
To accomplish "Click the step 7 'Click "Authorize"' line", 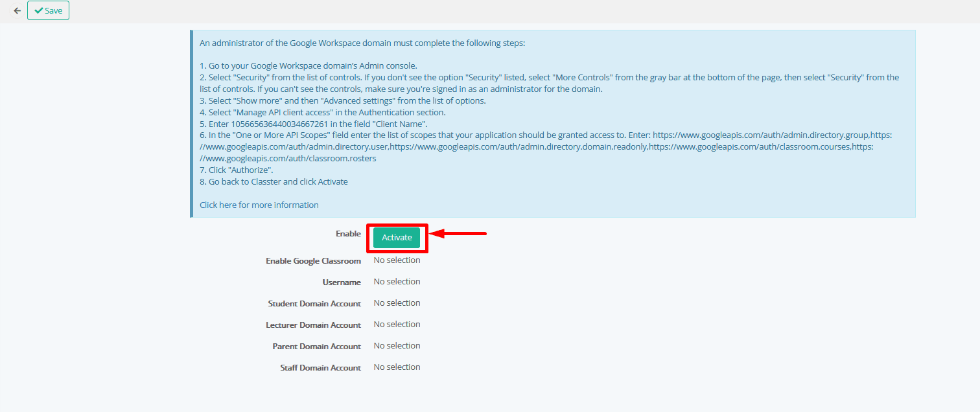I will click(236, 170).
